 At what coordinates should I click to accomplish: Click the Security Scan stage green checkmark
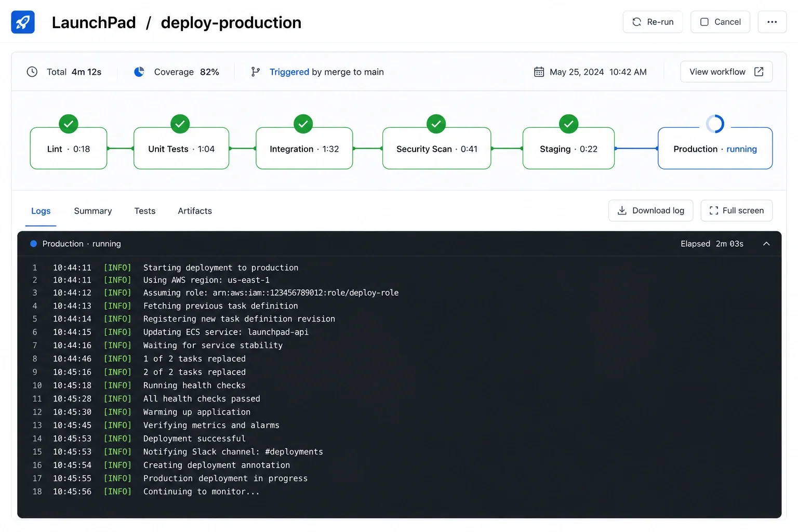[x=436, y=124]
